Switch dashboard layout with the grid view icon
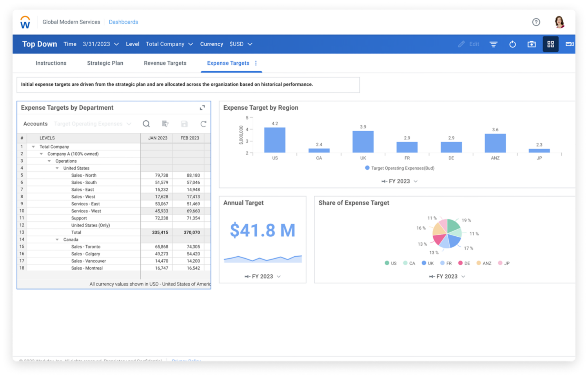Screen dimensions: 588x377 point(550,44)
